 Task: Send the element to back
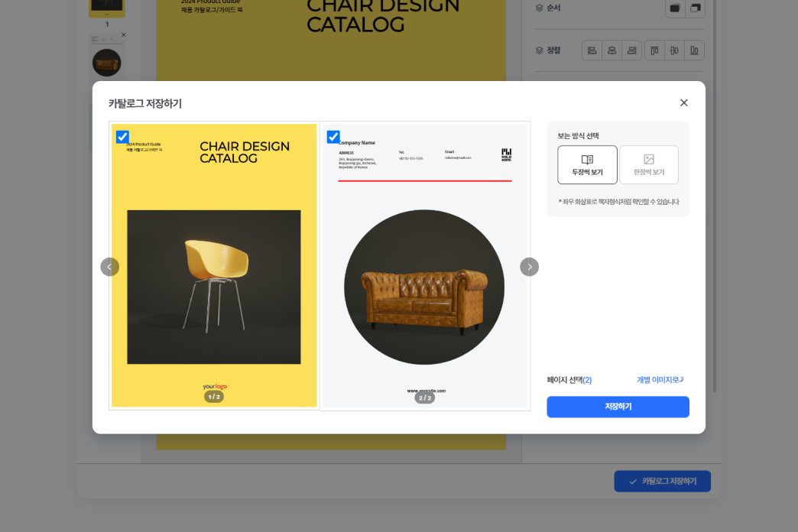pyautogui.click(x=695, y=8)
